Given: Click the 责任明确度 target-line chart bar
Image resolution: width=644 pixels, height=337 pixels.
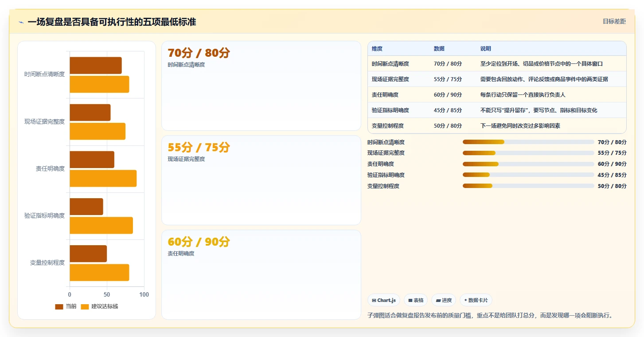Looking at the screenshot, I should pyautogui.click(x=103, y=178).
